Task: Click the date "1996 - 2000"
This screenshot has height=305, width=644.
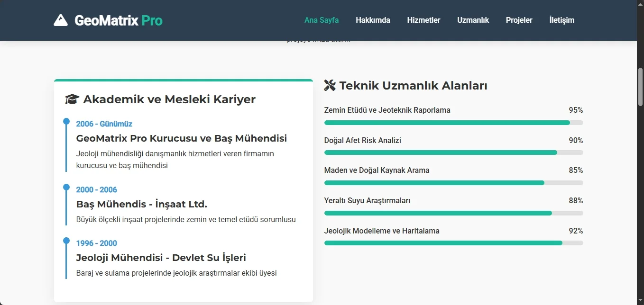Action: 97,243
